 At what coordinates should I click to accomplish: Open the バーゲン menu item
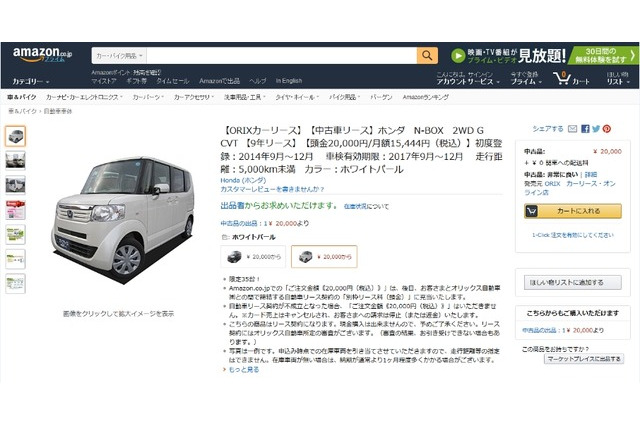point(381,97)
